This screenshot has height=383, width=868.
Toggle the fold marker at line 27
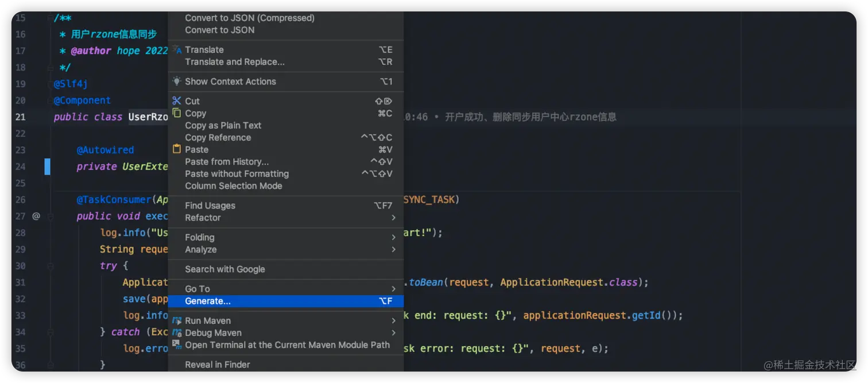coord(51,216)
